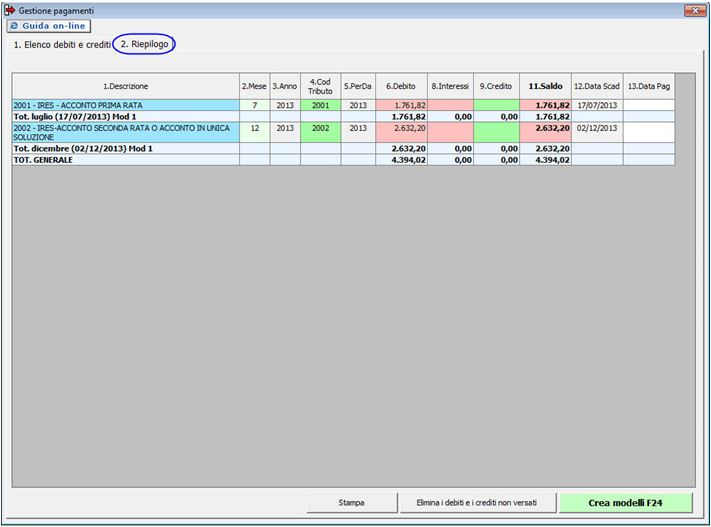Open the Guida on-line help

click(x=50, y=25)
